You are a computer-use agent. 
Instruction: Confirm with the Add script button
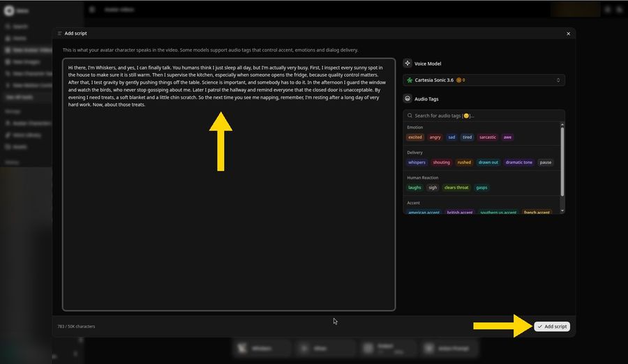[x=552, y=326]
